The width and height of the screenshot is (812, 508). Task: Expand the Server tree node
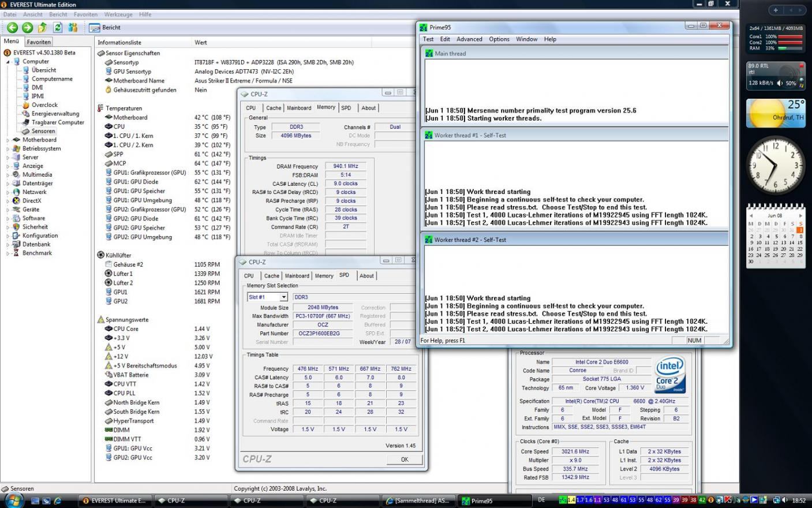click(x=8, y=158)
